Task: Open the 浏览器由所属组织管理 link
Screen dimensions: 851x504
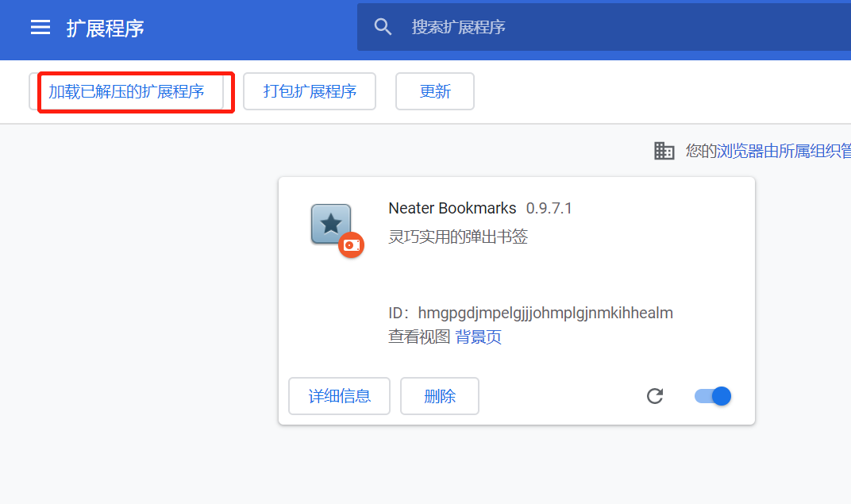Action: coord(784,151)
